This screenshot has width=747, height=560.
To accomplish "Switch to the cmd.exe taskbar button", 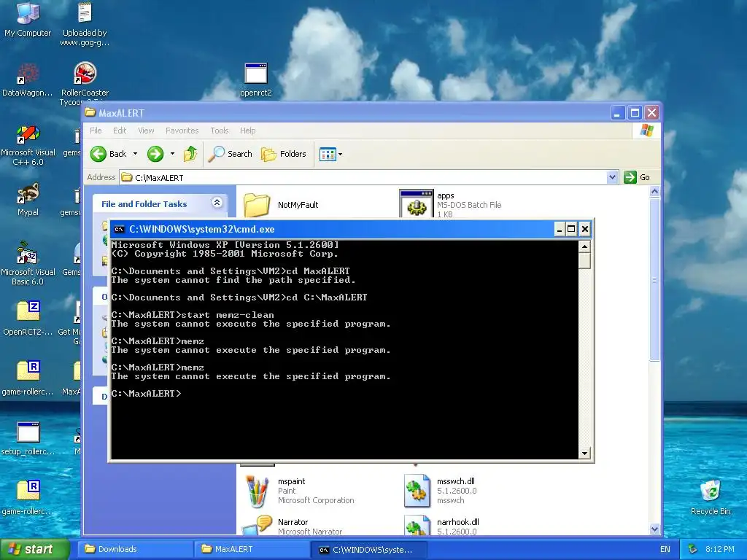I will tap(368, 549).
